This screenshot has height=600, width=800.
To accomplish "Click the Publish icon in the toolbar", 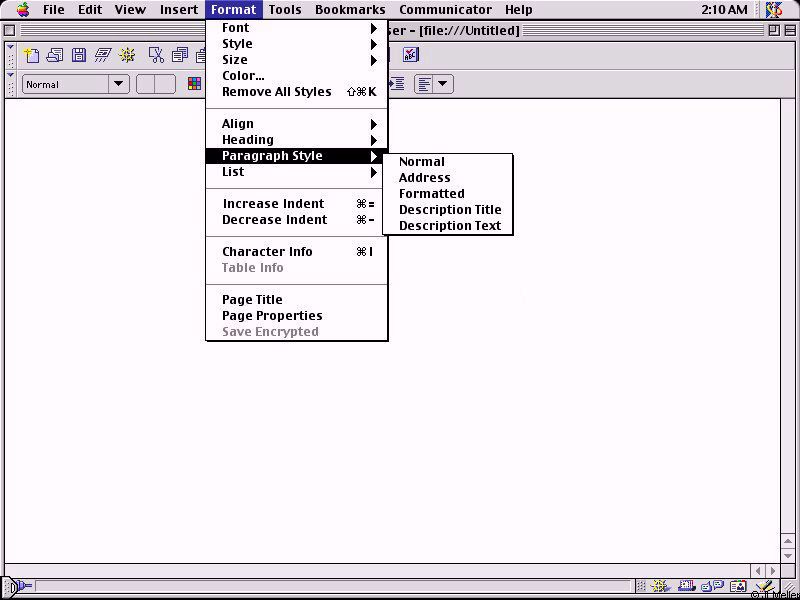I will pyautogui.click(x=103, y=55).
